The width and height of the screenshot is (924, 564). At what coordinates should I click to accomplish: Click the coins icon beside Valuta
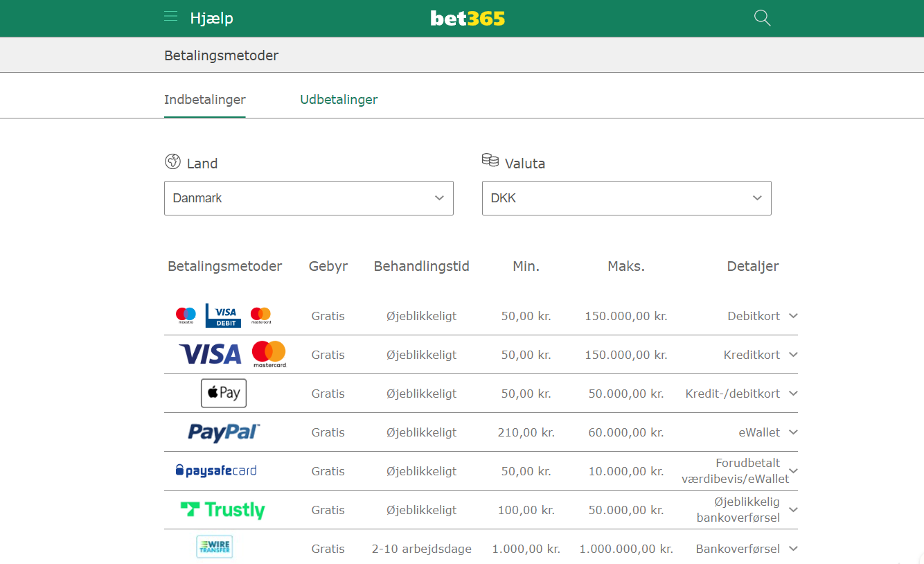pos(490,160)
